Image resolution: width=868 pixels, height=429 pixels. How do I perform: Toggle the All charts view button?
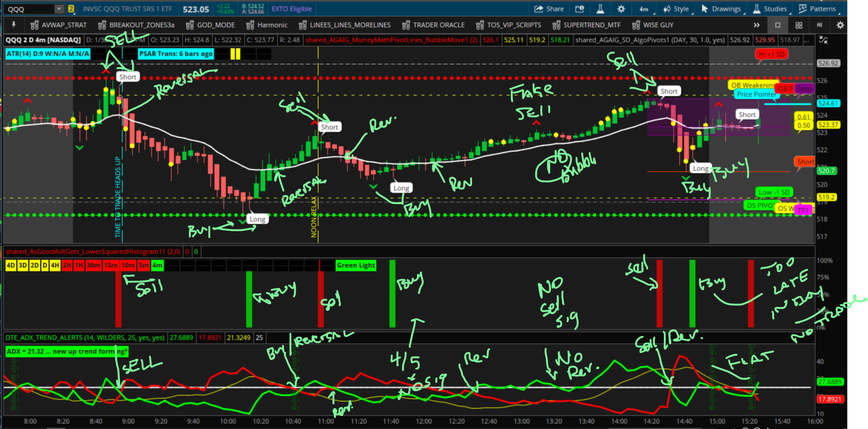pyautogui.click(x=820, y=25)
